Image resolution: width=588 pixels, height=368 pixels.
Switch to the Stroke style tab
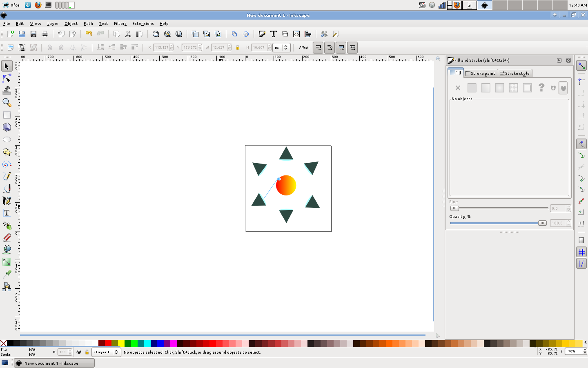click(x=514, y=73)
